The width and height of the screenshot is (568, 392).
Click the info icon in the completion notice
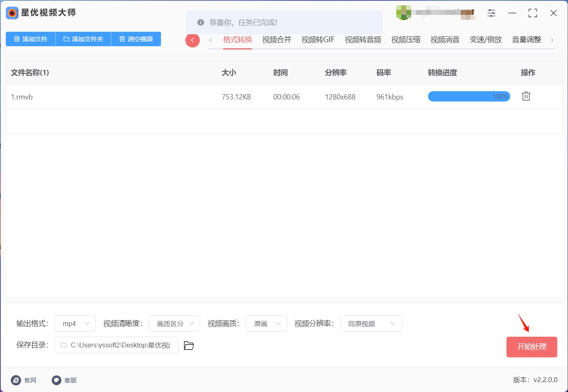(201, 22)
